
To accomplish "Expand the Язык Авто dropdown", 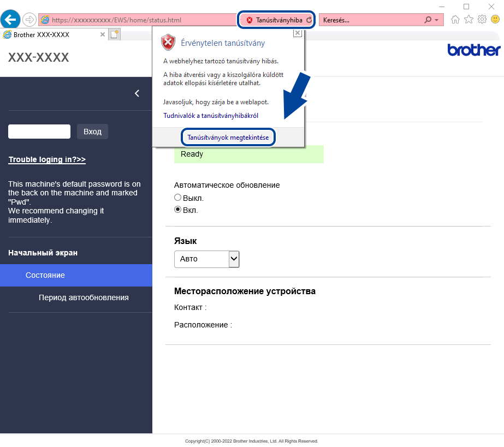I will (x=207, y=259).
